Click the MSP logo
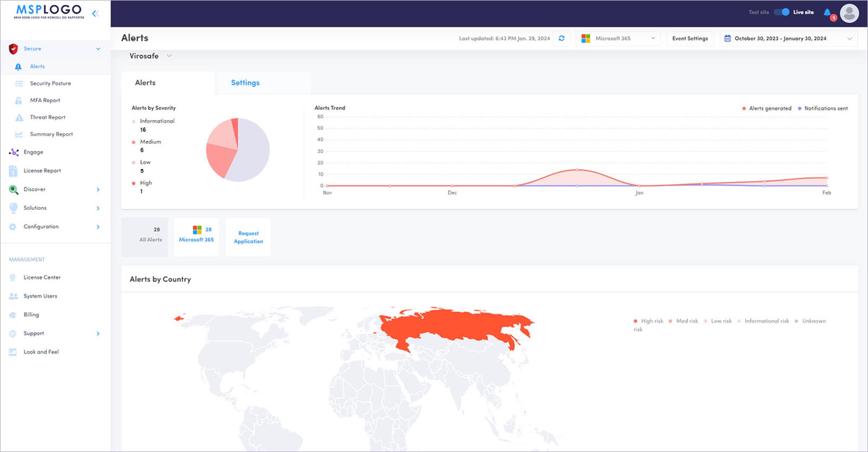 49,12
